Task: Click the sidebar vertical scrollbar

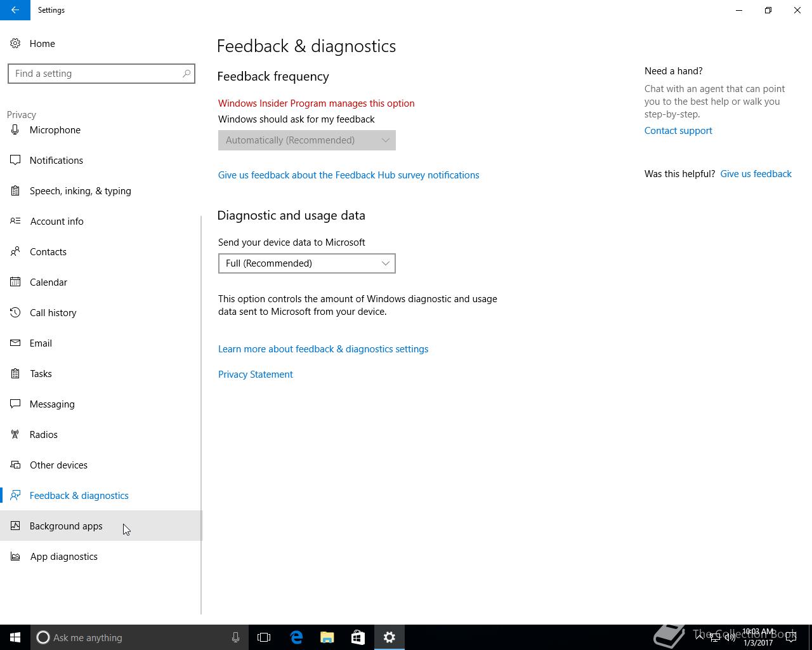Action: 201,415
